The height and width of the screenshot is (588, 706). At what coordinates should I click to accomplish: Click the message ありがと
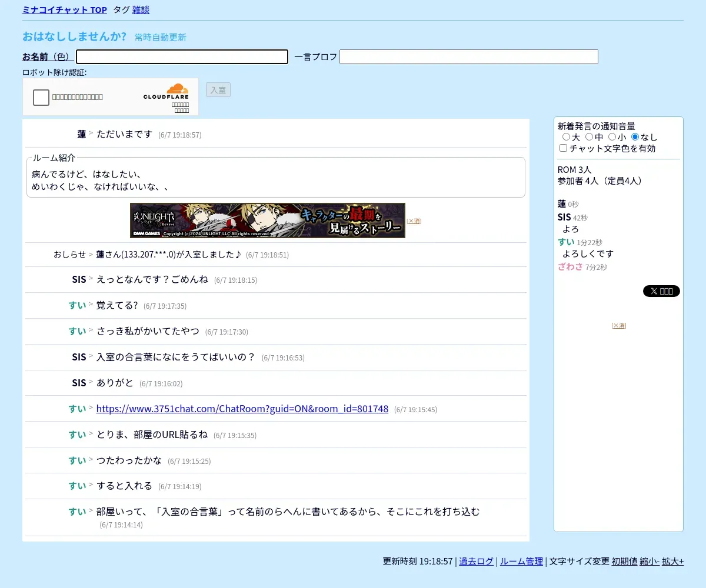pyautogui.click(x=115, y=383)
